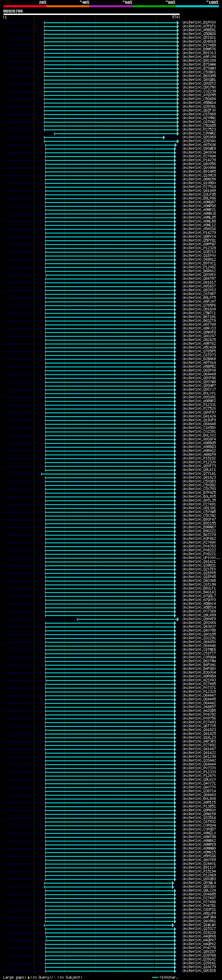
Task: Open hit UniRef100_C5XQ83
Action: [199, 481]
